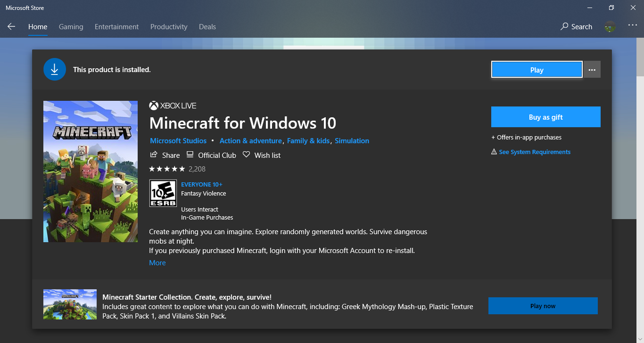The image size is (644, 343).
Task: Open the Family & kids category link
Action: point(308,141)
